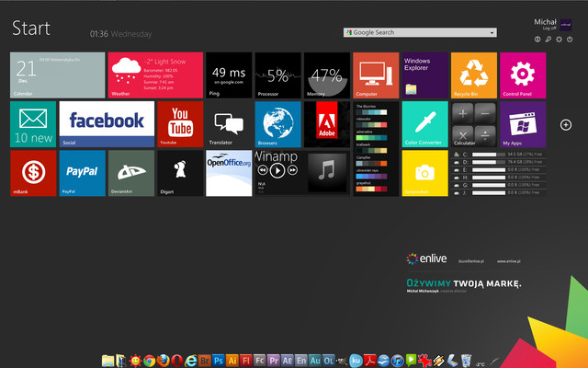This screenshot has height=368, width=588.
Task: Open the Control Panel tile
Action: coord(523,75)
